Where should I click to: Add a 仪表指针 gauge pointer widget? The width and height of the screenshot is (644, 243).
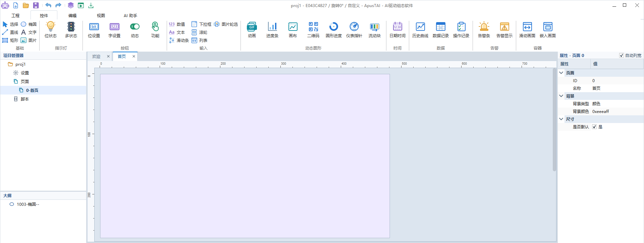coord(354,30)
